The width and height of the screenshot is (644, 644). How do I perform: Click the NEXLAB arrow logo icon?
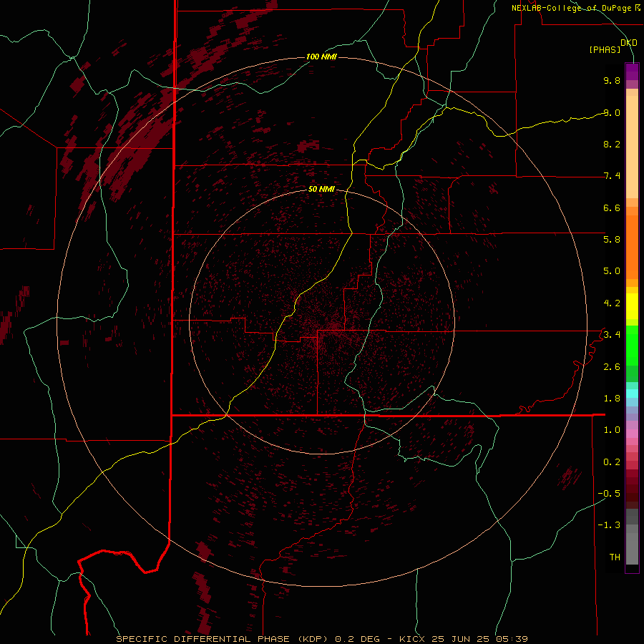click(x=638, y=7)
